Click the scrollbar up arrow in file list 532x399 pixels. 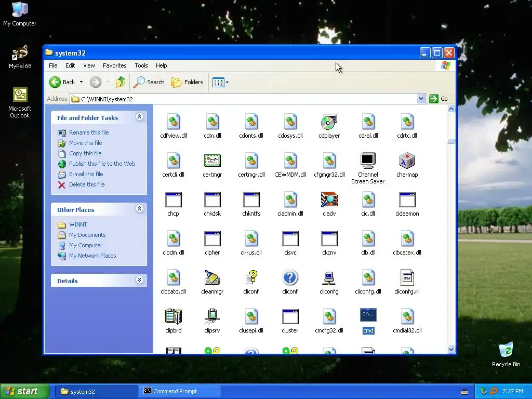click(451, 109)
